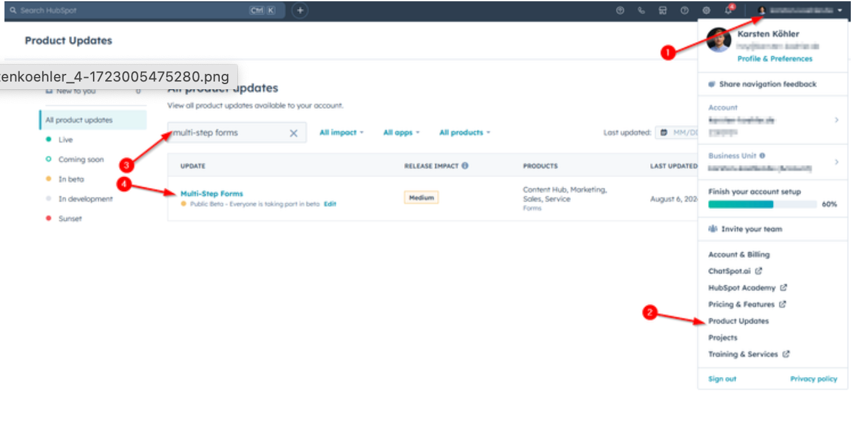This screenshot has width=868, height=423.
Task: Open the Multi-Step Forms update link
Action: pos(212,193)
